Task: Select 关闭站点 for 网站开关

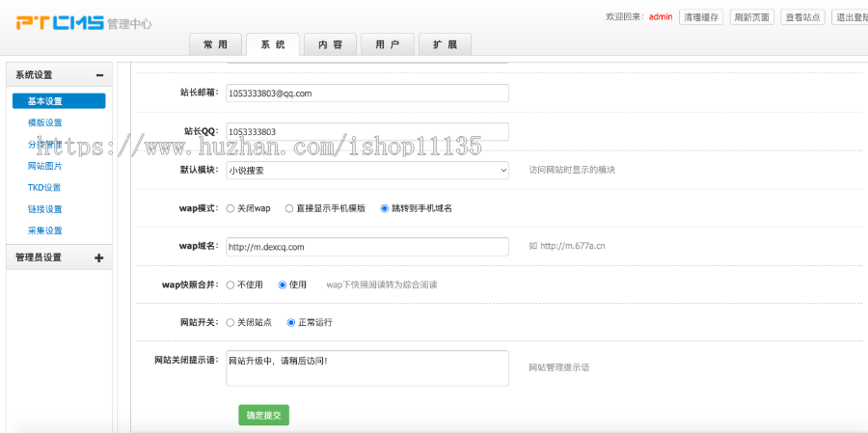Action: point(231,322)
